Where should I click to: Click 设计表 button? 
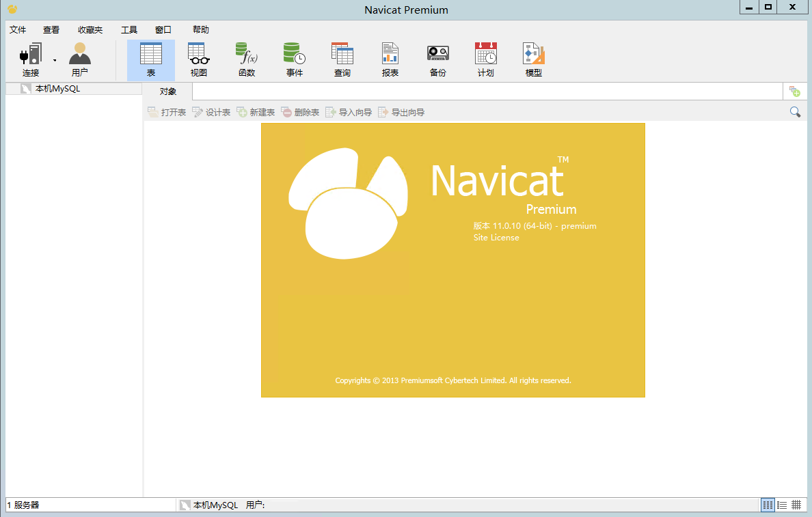pyautogui.click(x=211, y=112)
